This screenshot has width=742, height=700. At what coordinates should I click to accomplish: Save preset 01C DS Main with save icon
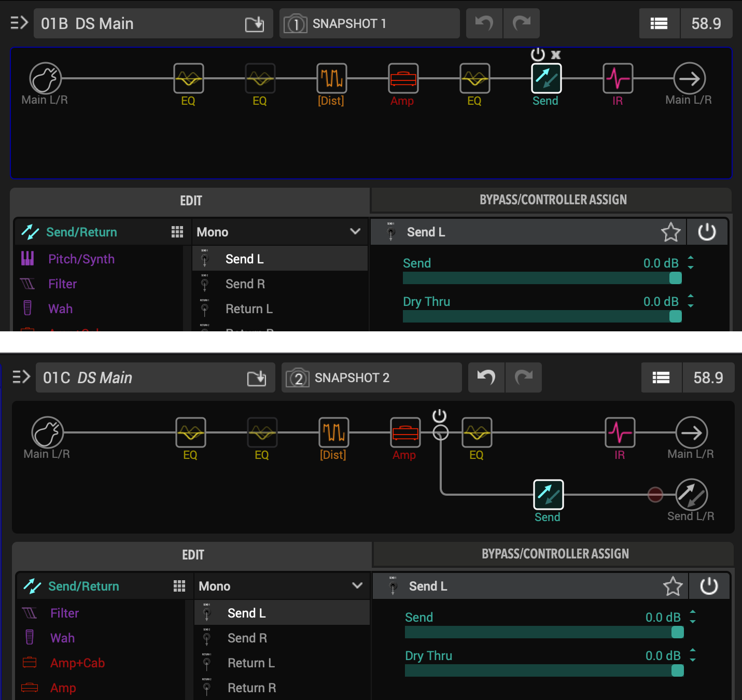257,378
